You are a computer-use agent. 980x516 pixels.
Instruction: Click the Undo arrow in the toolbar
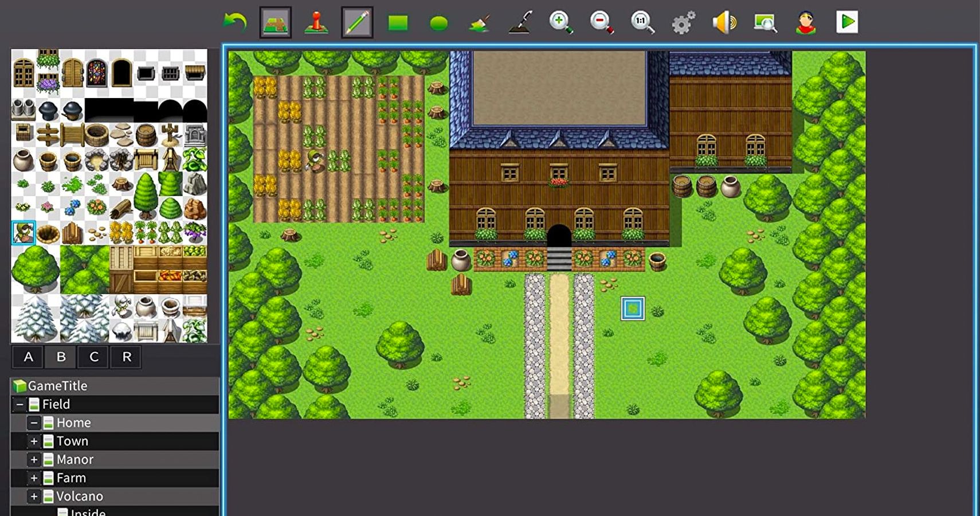point(234,22)
